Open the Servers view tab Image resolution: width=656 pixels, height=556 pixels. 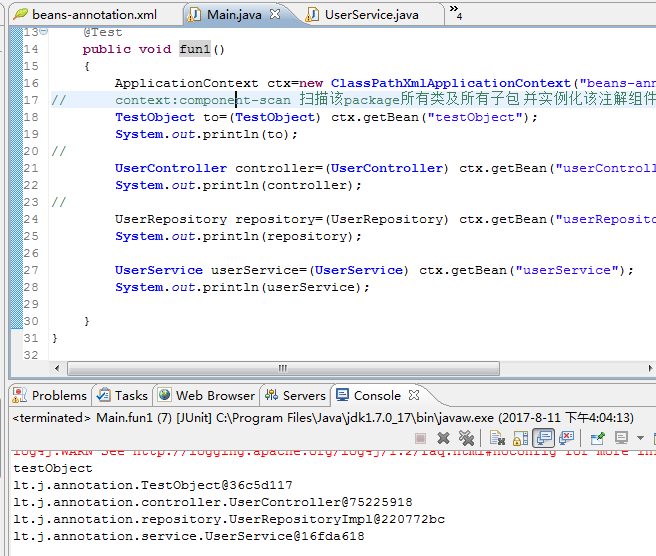tap(295, 395)
